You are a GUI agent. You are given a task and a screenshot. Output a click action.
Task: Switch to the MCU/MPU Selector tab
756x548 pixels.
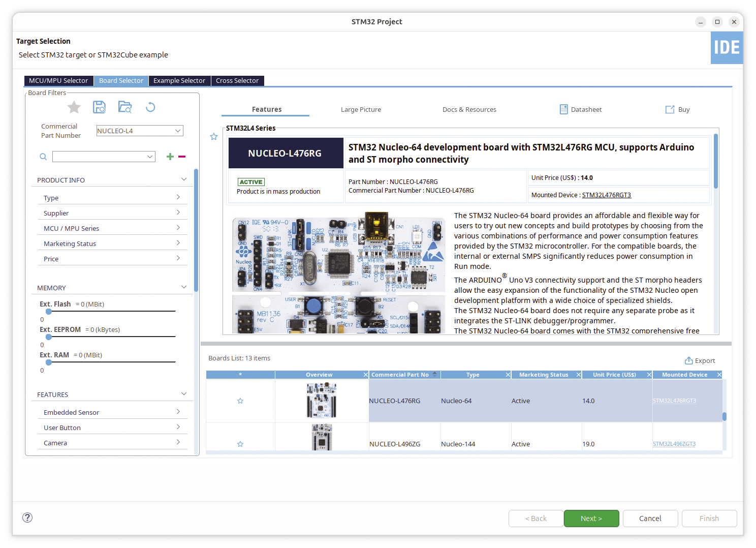pos(58,81)
